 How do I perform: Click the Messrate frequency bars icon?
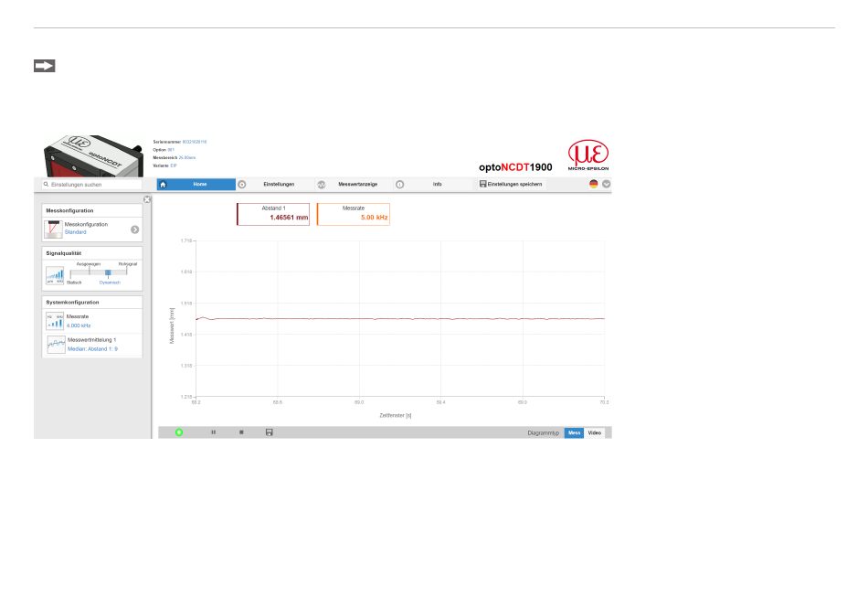55,321
